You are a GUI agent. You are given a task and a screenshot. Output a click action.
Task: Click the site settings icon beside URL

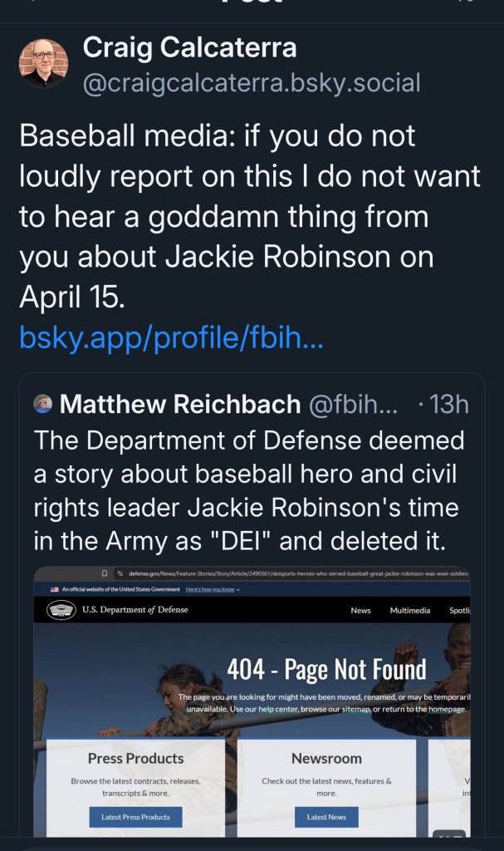120,573
